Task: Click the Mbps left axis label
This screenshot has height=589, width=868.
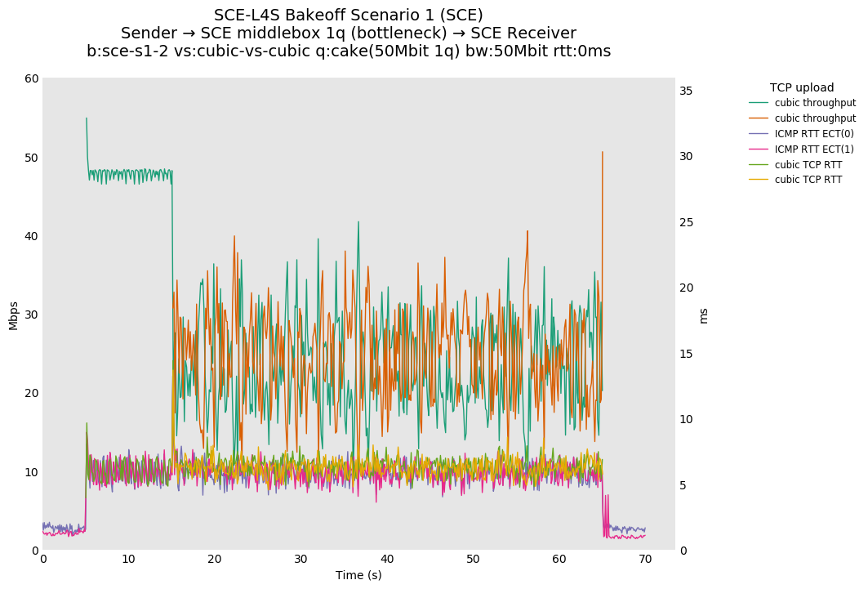Action: [x=13, y=315]
